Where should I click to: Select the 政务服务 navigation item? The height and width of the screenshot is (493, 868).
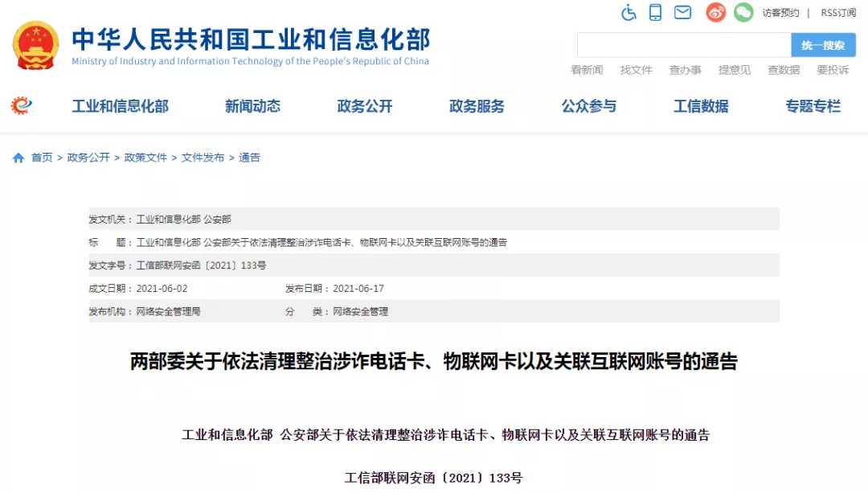point(477,105)
